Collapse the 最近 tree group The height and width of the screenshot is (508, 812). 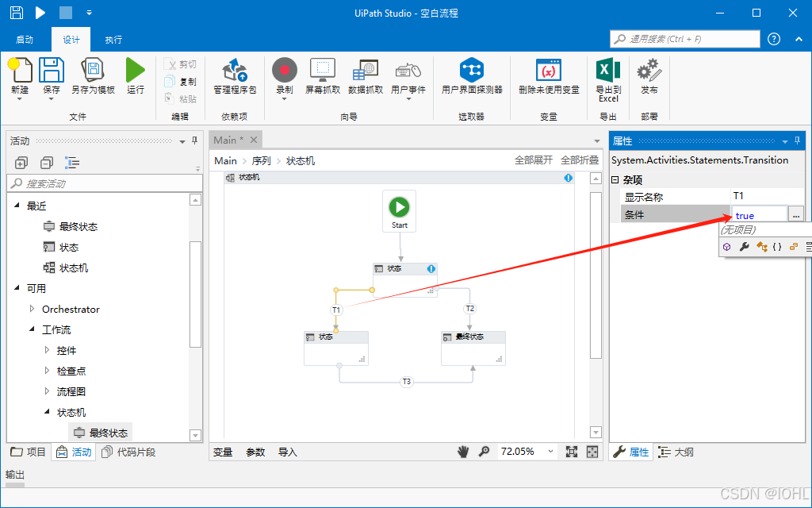pyautogui.click(x=17, y=206)
